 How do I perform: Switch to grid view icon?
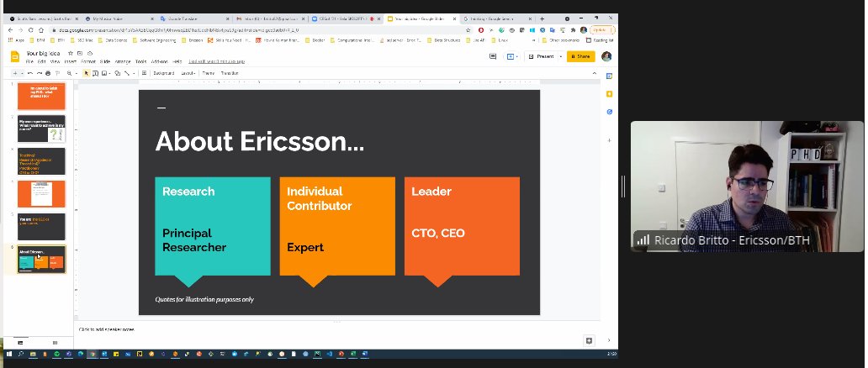[55, 343]
